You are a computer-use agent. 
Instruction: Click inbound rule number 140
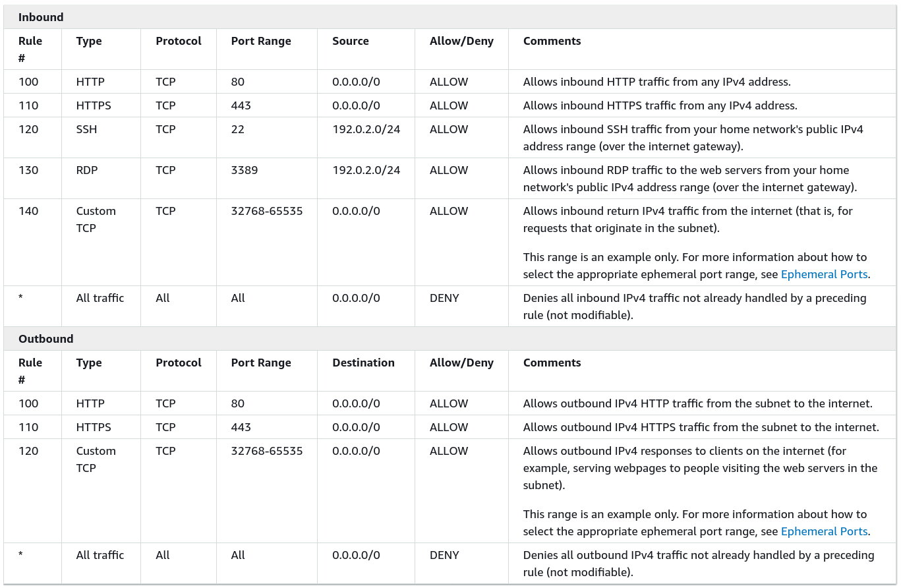coord(28,211)
